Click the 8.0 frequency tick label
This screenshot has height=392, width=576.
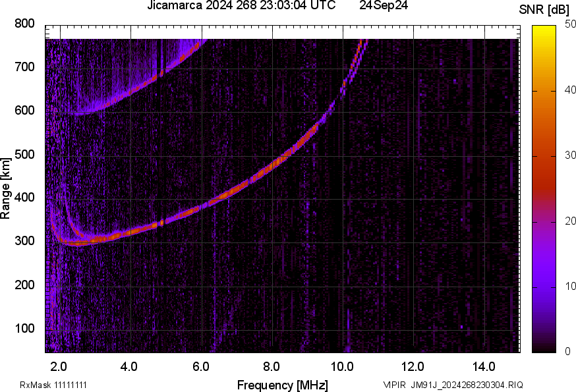click(272, 367)
